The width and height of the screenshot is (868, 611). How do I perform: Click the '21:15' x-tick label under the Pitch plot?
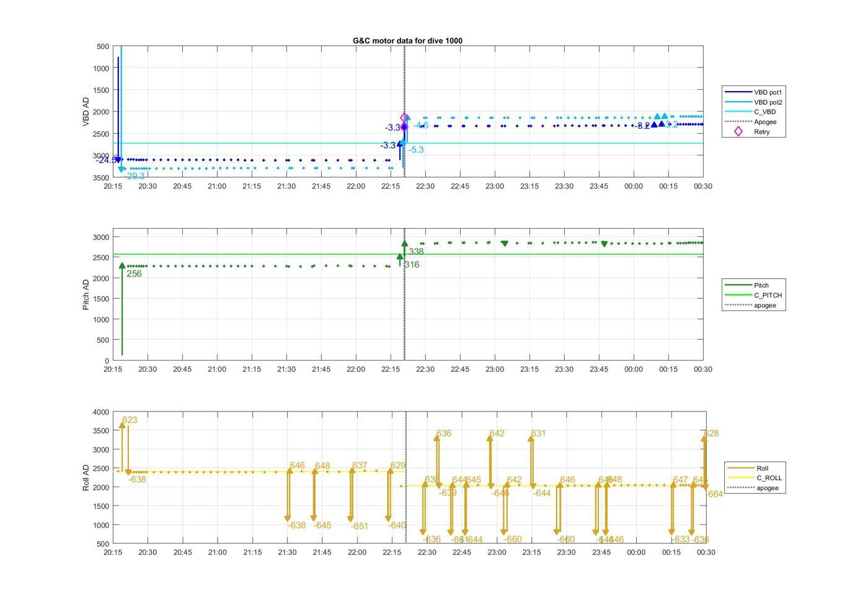click(x=252, y=369)
